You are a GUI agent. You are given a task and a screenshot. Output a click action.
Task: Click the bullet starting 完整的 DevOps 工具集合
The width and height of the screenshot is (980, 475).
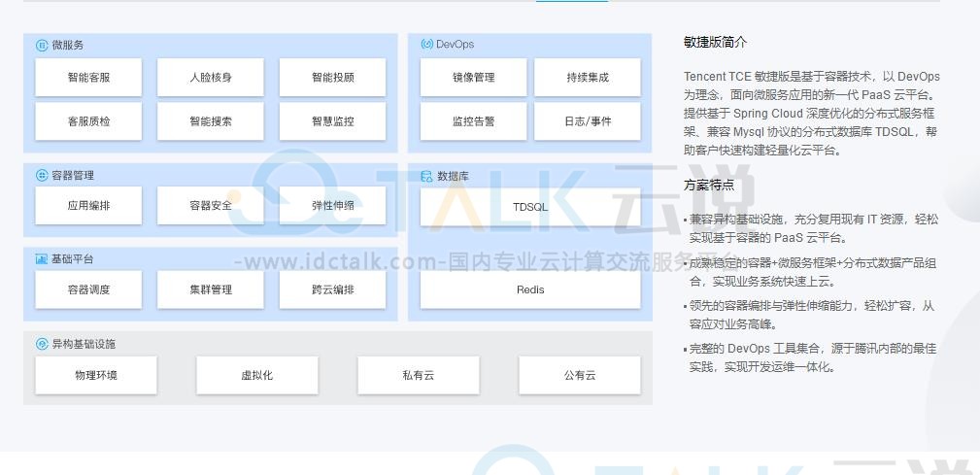point(810,357)
